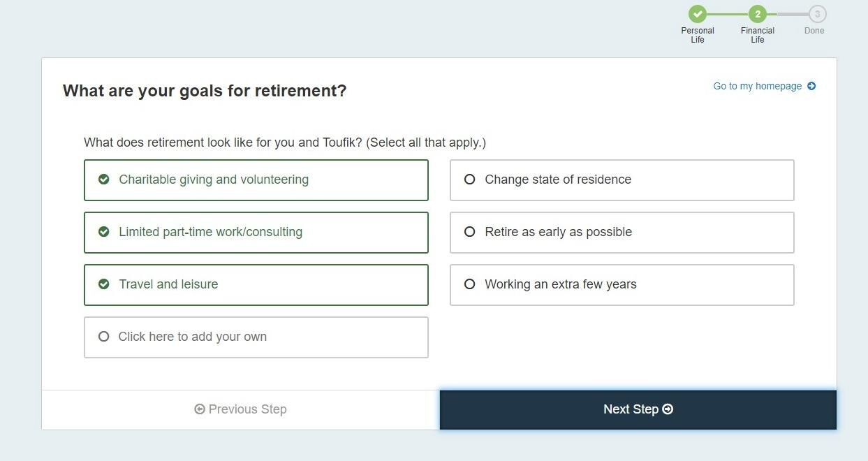Click the circle icon next to add your own
Viewport: 868px width, 461px height.
tap(104, 337)
